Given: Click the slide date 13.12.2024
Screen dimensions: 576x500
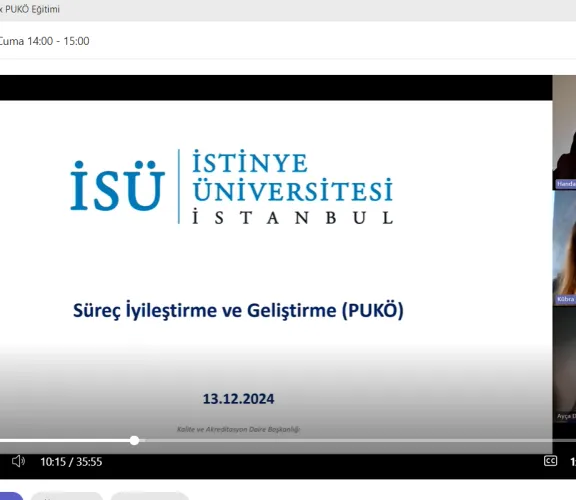Looking at the screenshot, I should pos(238,399).
